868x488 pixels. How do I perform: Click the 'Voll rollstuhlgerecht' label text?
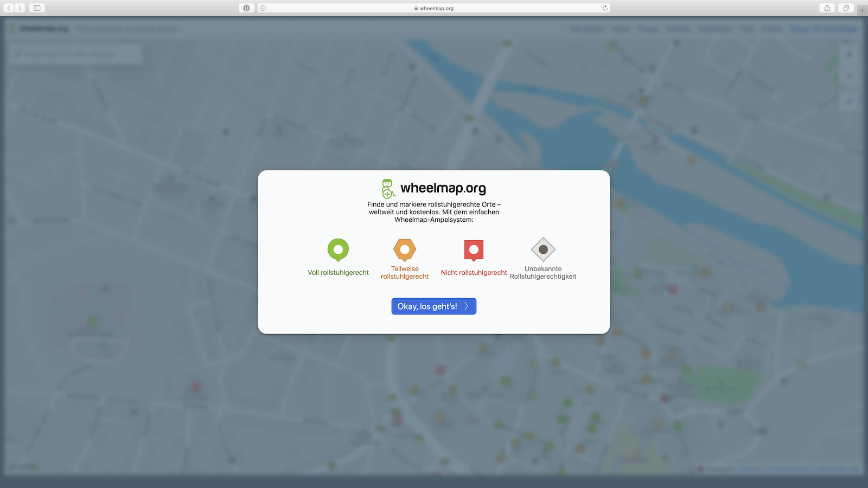pos(339,273)
